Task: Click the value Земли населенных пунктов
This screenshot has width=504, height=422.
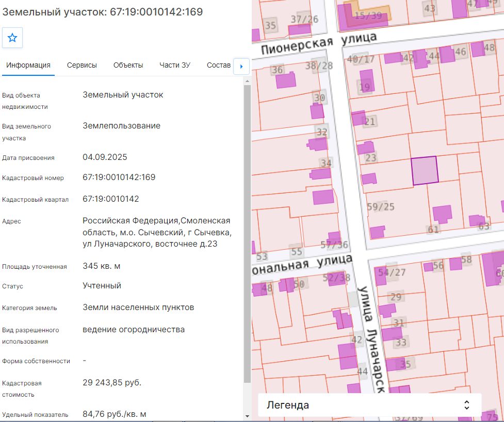Action: [x=138, y=307]
